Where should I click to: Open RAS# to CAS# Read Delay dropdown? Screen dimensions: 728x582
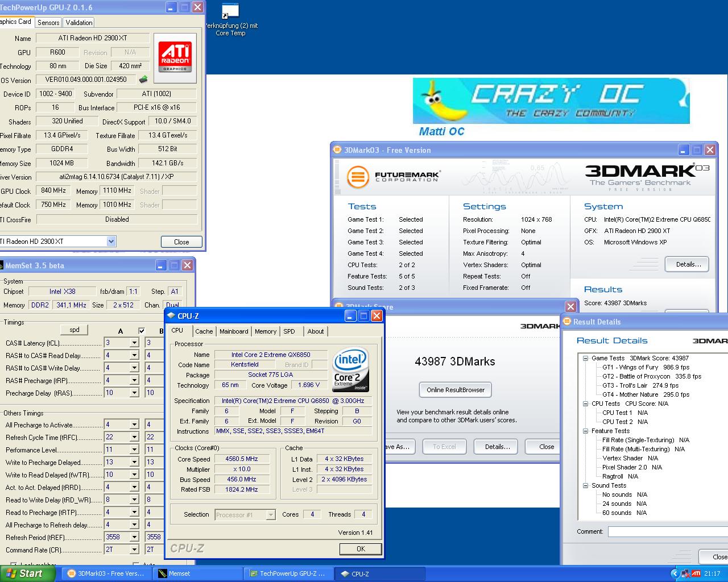click(x=134, y=356)
